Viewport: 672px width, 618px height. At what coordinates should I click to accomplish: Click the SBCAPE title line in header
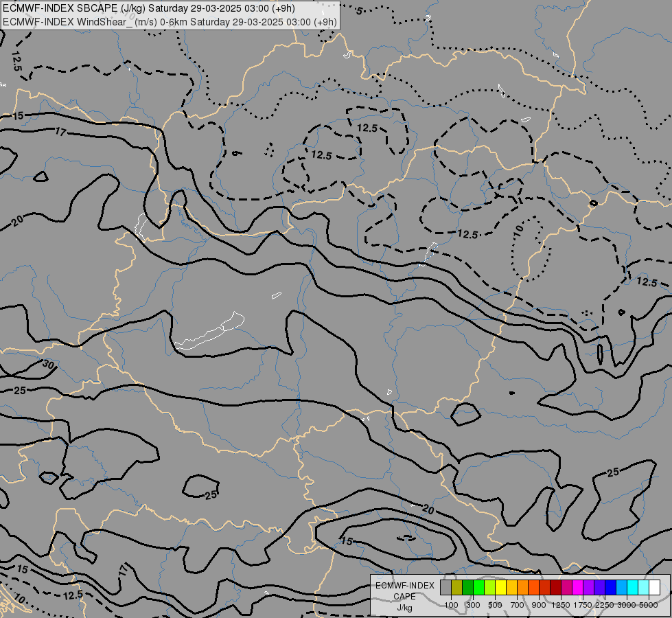click(x=148, y=8)
